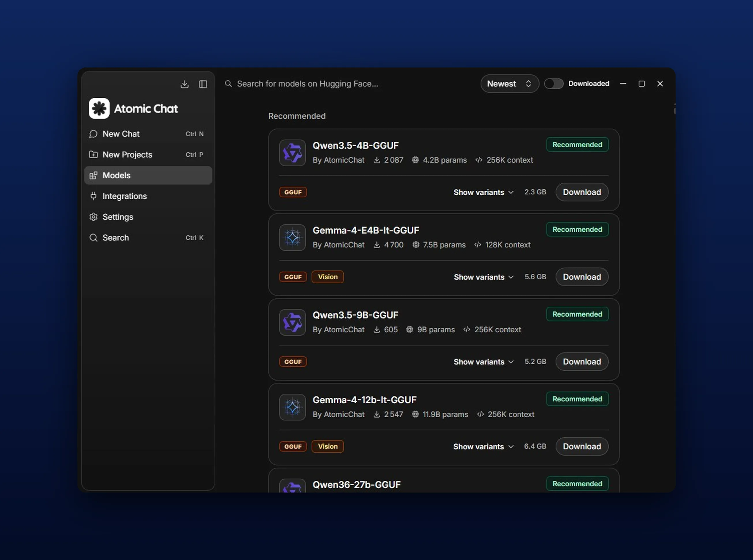Click the Recommended badge on Qwen3.5-4B-GGUF
This screenshot has width=753, height=560.
pyautogui.click(x=577, y=145)
